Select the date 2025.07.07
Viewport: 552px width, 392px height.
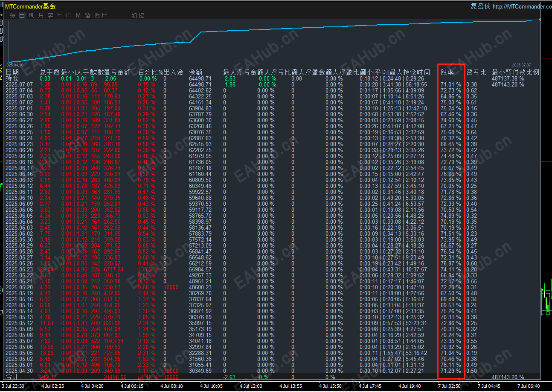coord(19,85)
